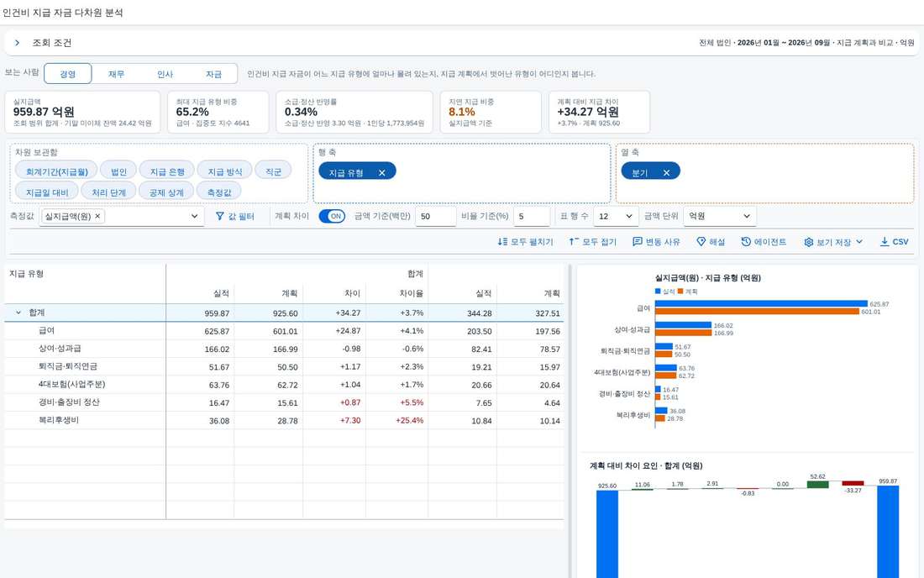Pick the 직군 dimension chip
This screenshot has width=924, height=578.
tap(273, 171)
